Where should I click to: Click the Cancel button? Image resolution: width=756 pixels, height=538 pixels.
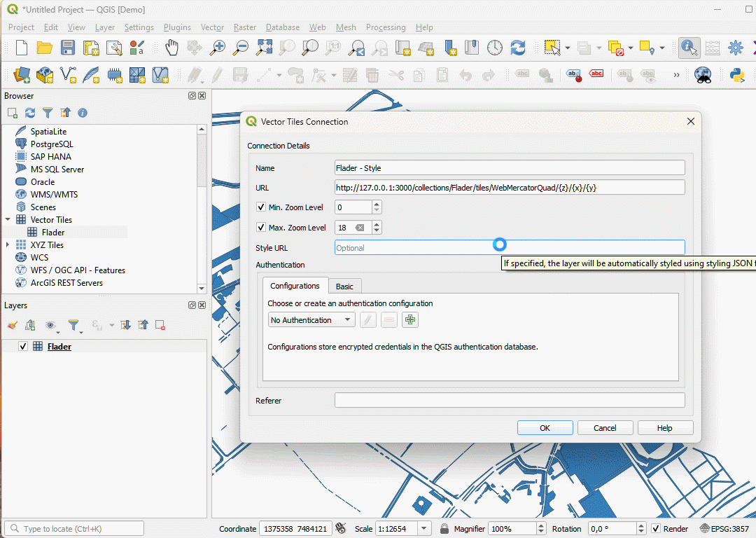[605, 428]
